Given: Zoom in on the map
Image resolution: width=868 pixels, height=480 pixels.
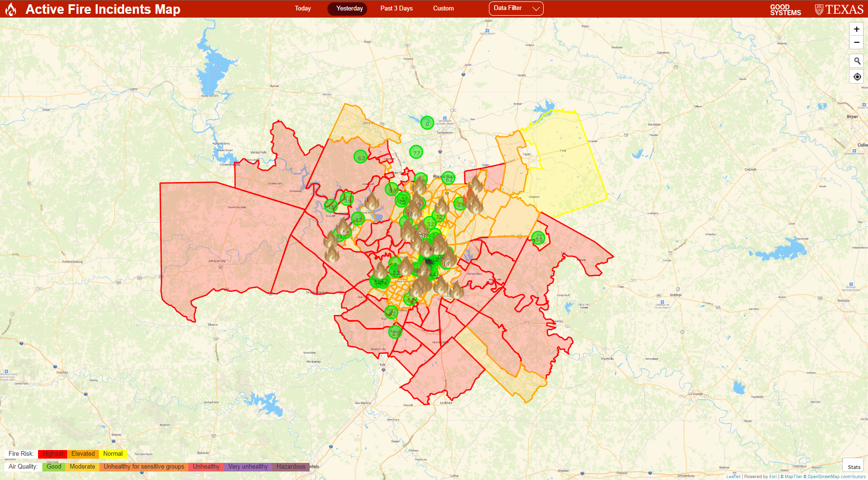Looking at the screenshot, I should coord(856,29).
